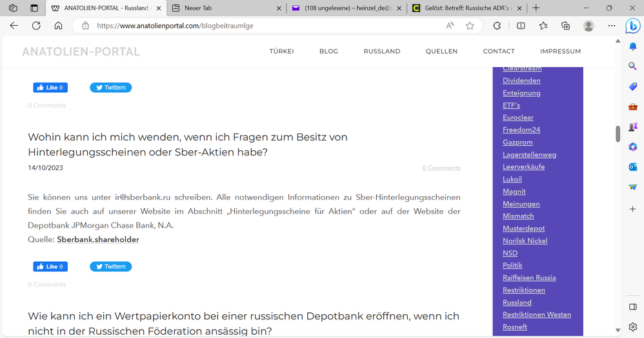Add a new sidebar app

pyautogui.click(x=633, y=209)
